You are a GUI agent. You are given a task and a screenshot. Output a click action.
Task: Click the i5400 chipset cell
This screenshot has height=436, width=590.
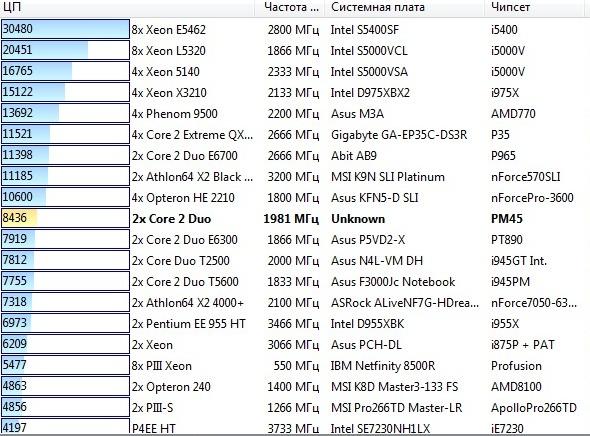[x=504, y=30]
